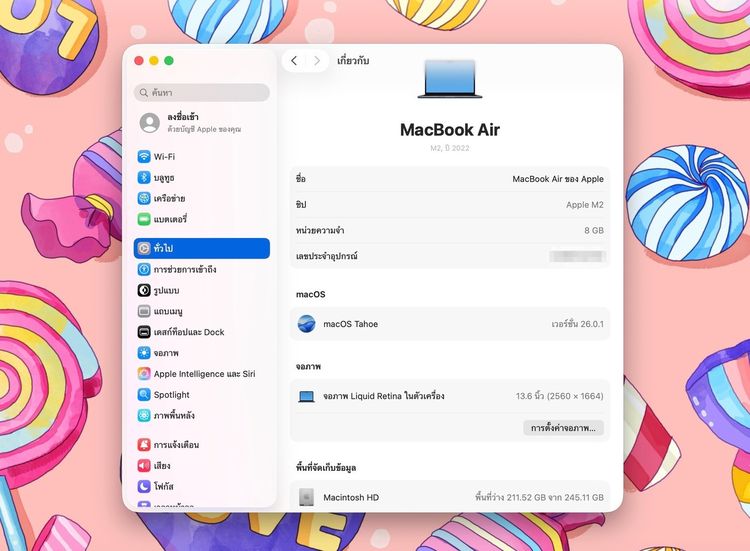The image size is (750, 551).
Task: Click the 'ชื่อ' name row label
Action: pos(301,179)
